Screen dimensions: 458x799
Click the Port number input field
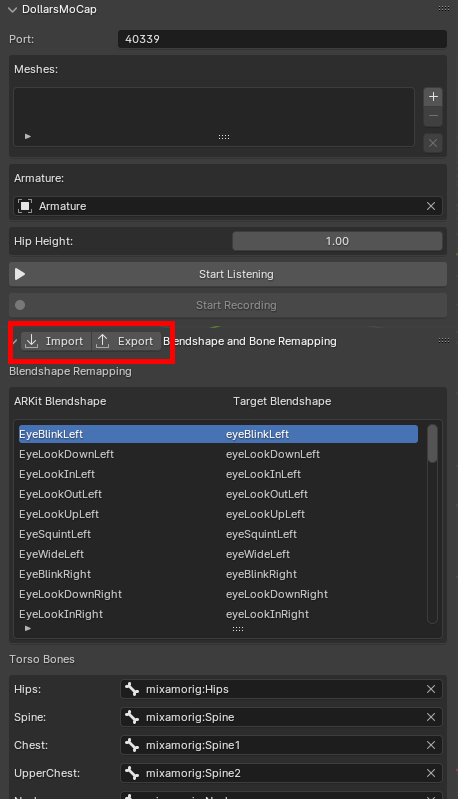tap(282, 39)
